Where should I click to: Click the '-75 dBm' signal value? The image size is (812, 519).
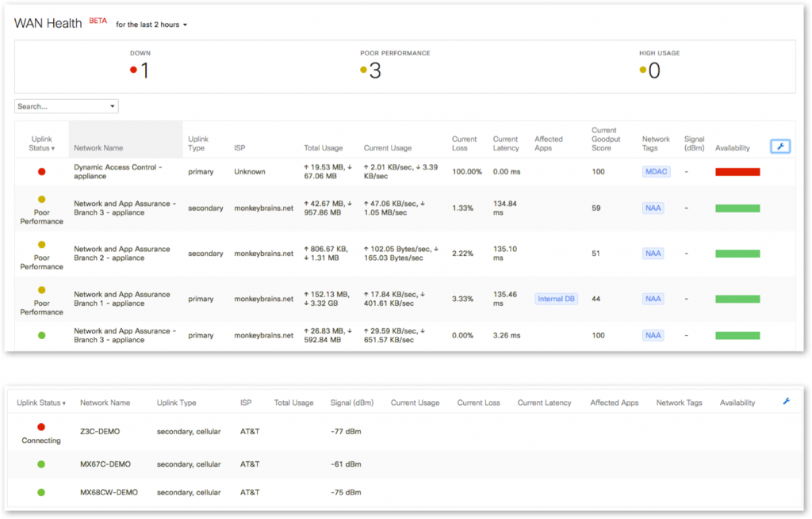(346, 492)
